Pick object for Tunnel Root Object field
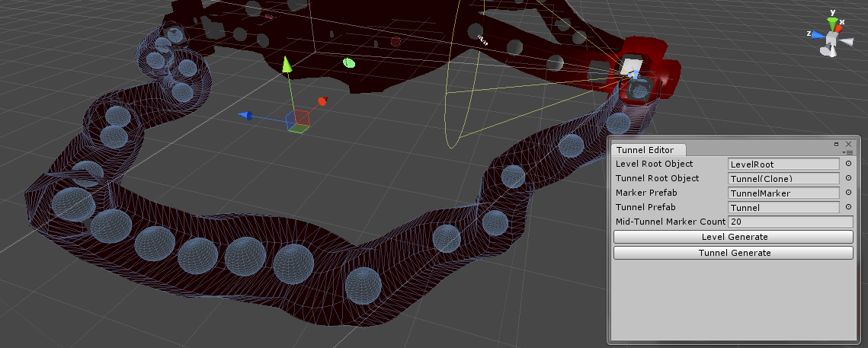Screen dimensions: 868x348 848,178
